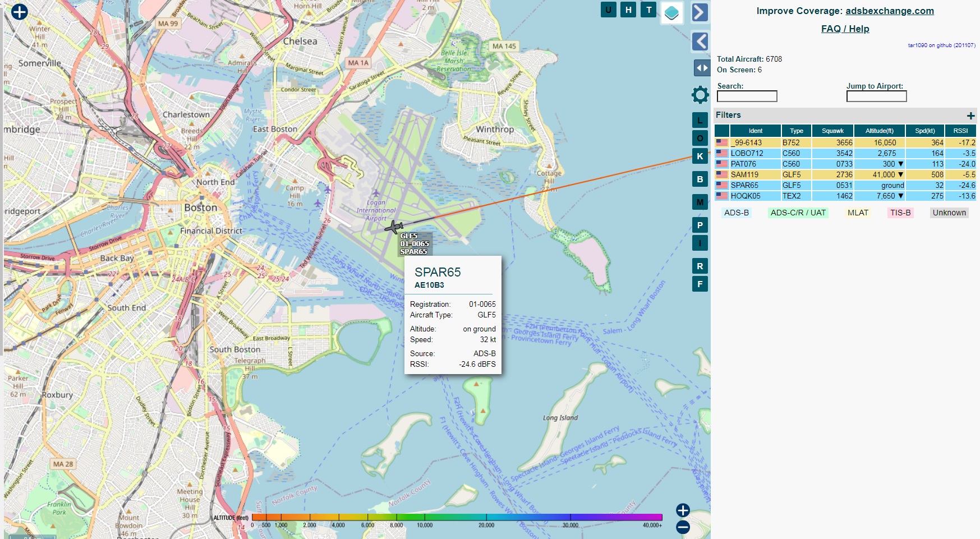Click the R map toggle button
The width and height of the screenshot is (980, 539).
click(700, 266)
